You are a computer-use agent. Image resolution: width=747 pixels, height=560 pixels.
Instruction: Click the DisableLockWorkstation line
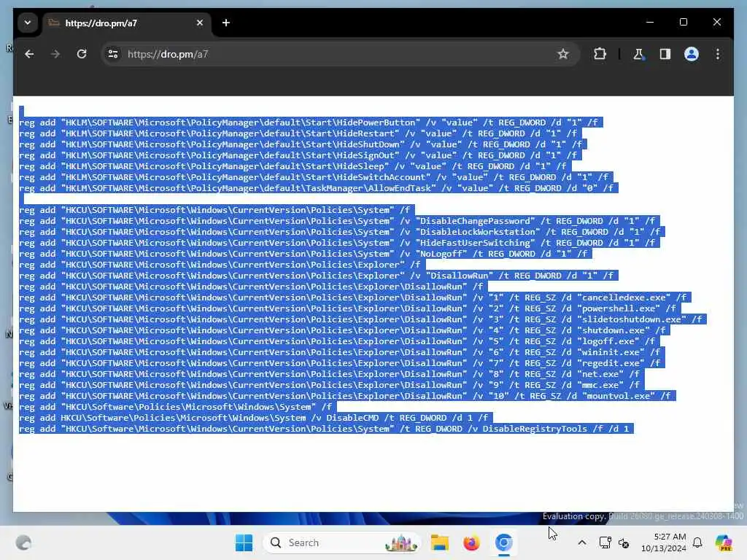pos(342,232)
